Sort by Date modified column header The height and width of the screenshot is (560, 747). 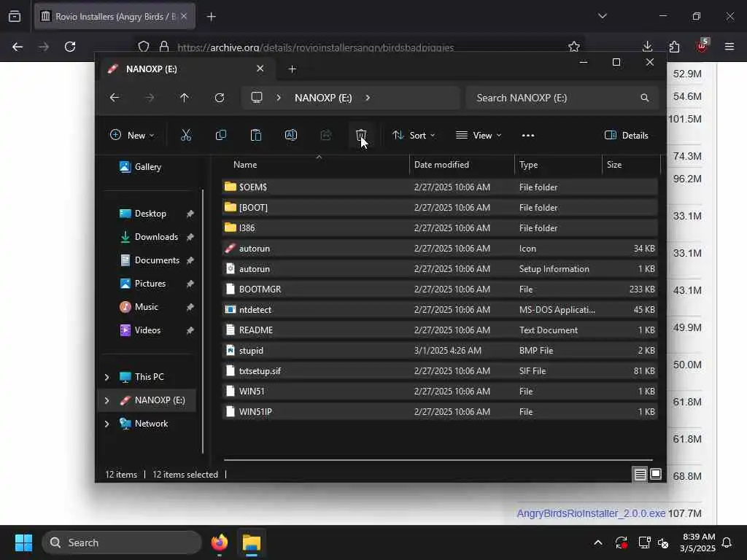tap(462, 164)
